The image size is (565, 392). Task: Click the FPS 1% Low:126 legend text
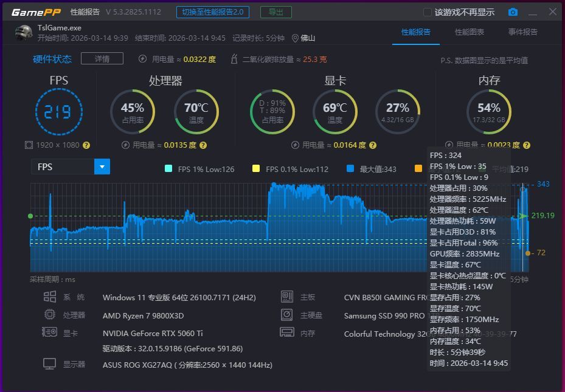click(x=206, y=169)
